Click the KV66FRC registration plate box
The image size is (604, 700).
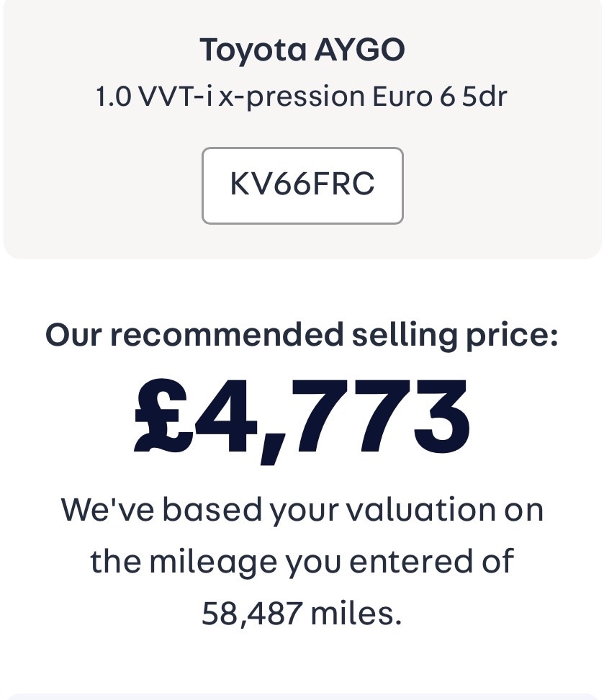302,185
